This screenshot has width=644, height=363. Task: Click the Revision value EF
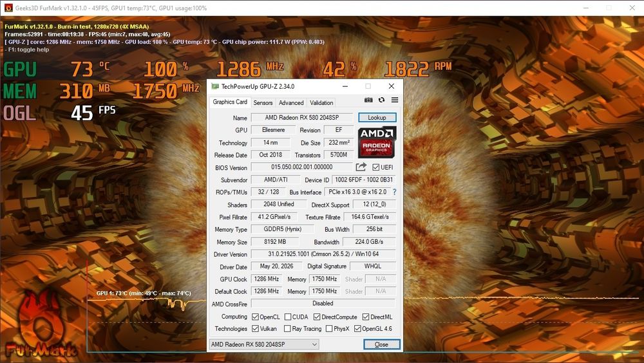click(x=339, y=130)
